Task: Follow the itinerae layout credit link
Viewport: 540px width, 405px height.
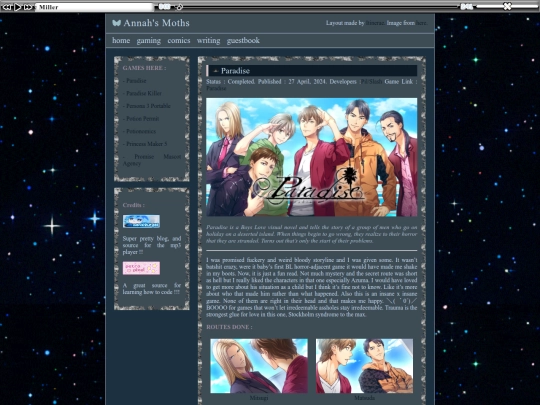Action: [x=375, y=23]
